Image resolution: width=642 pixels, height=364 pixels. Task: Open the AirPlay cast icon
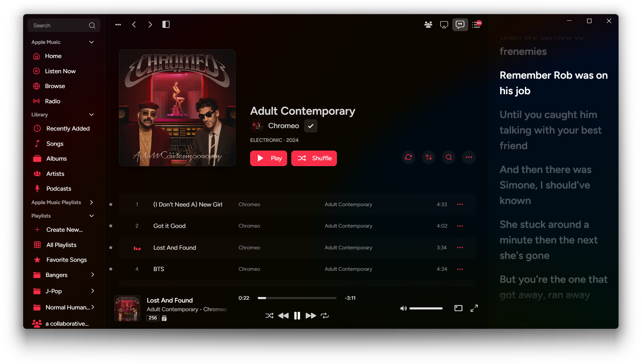click(x=444, y=25)
